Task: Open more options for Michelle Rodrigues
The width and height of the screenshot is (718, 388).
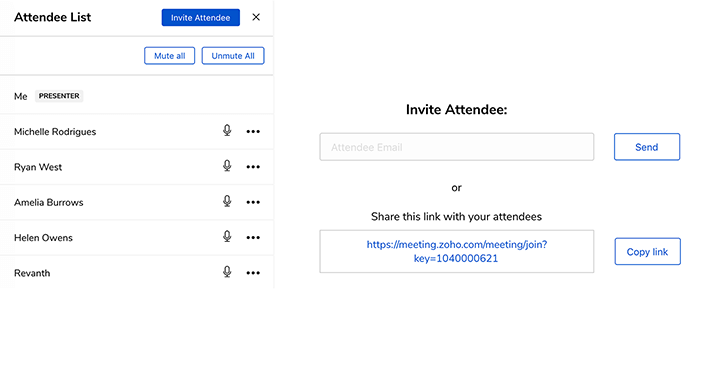Action: (x=253, y=131)
